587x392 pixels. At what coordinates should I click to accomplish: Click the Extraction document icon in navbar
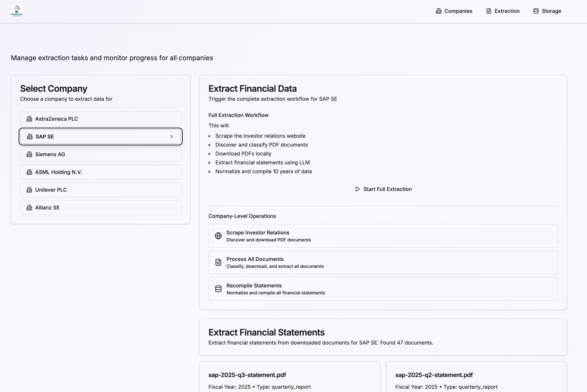pyautogui.click(x=488, y=11)
